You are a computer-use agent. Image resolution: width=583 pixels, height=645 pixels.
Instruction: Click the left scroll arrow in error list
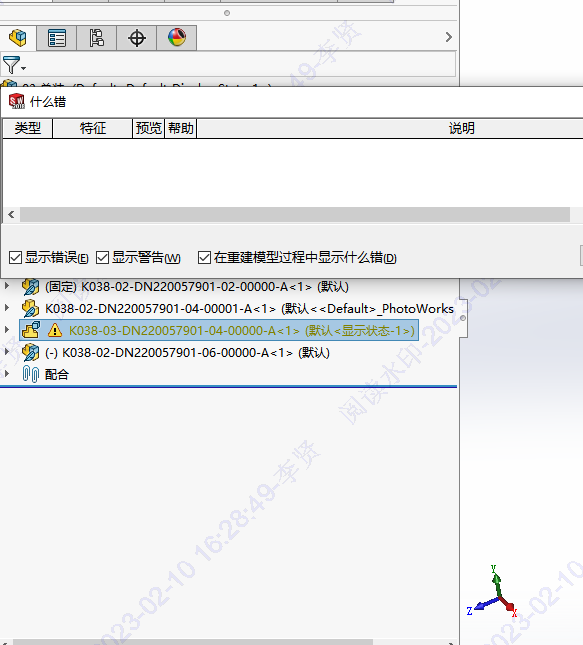tap(11, 214)
